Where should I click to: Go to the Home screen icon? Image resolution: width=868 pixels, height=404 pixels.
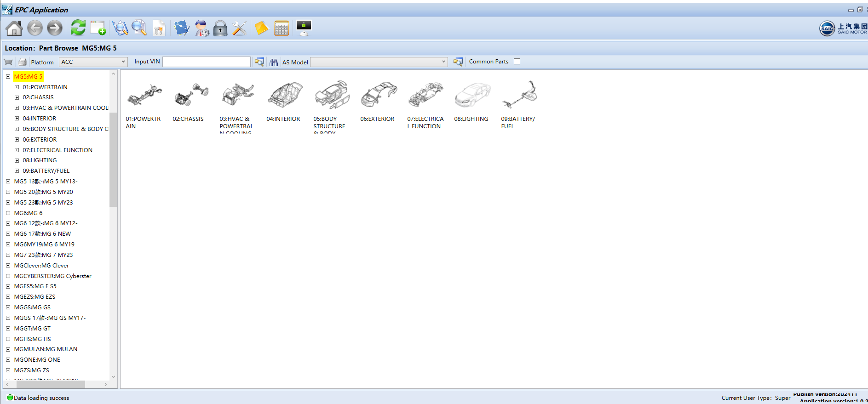click(x=14, y=28)
